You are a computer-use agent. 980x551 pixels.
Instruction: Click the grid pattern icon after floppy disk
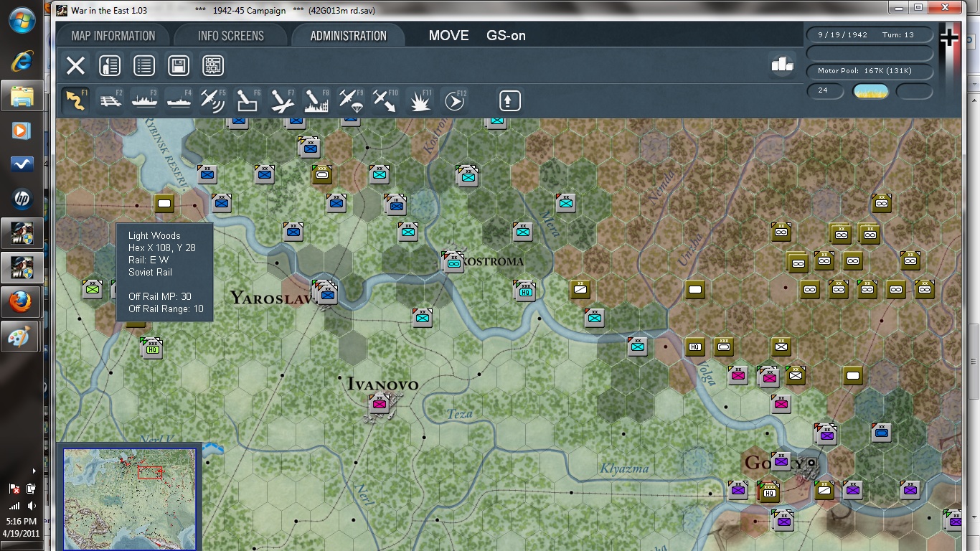213,66
